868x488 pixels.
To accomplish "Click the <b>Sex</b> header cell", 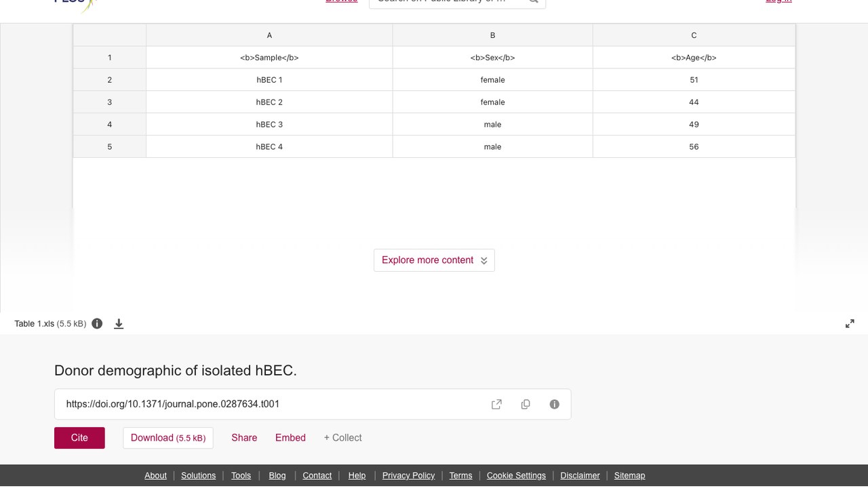I will click(492, 58).
